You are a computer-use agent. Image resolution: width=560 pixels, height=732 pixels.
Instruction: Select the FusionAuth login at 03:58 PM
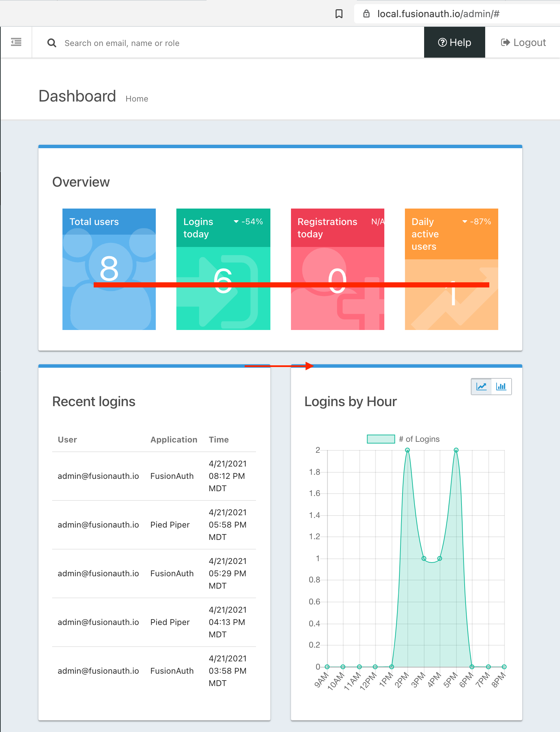154,671
